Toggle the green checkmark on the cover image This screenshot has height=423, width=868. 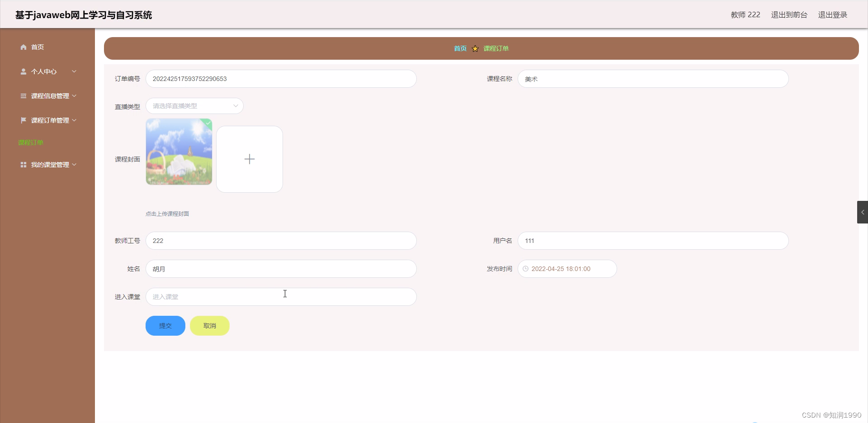208,124
